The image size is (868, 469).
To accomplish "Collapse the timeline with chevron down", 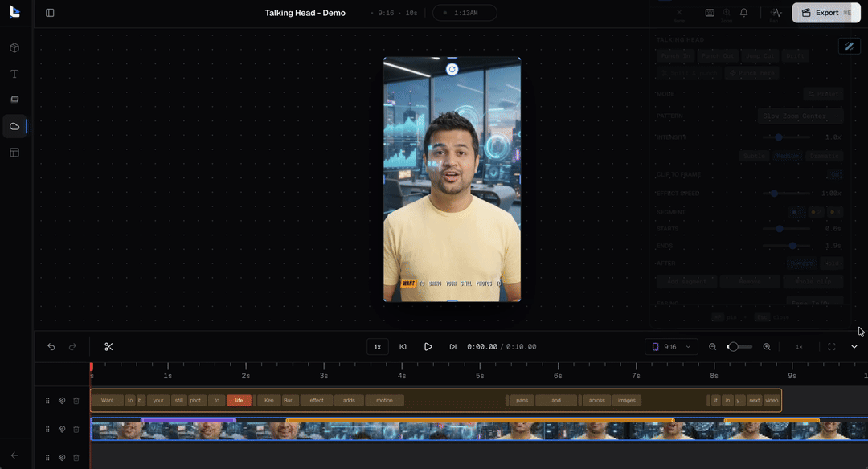I will click(854, 347).
